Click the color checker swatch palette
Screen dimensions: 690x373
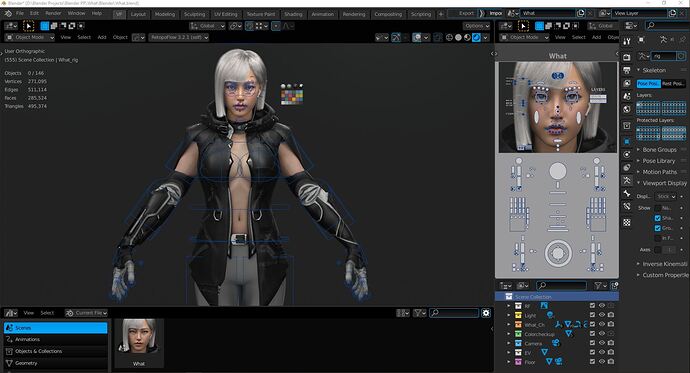coord(292,97)
